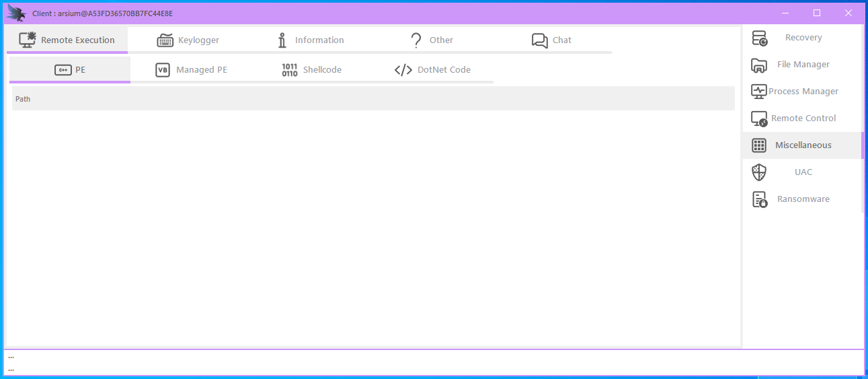Click the status log area at bottom
Image resolution: width=868 pixels, height=379 pixels.
coord(434,362)
